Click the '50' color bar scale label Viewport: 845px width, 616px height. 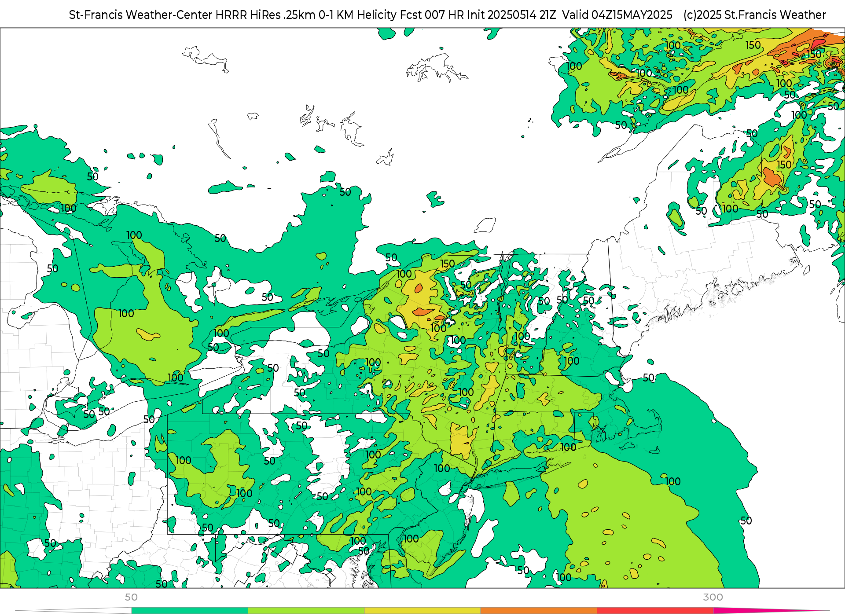click(x=131, y=597)
